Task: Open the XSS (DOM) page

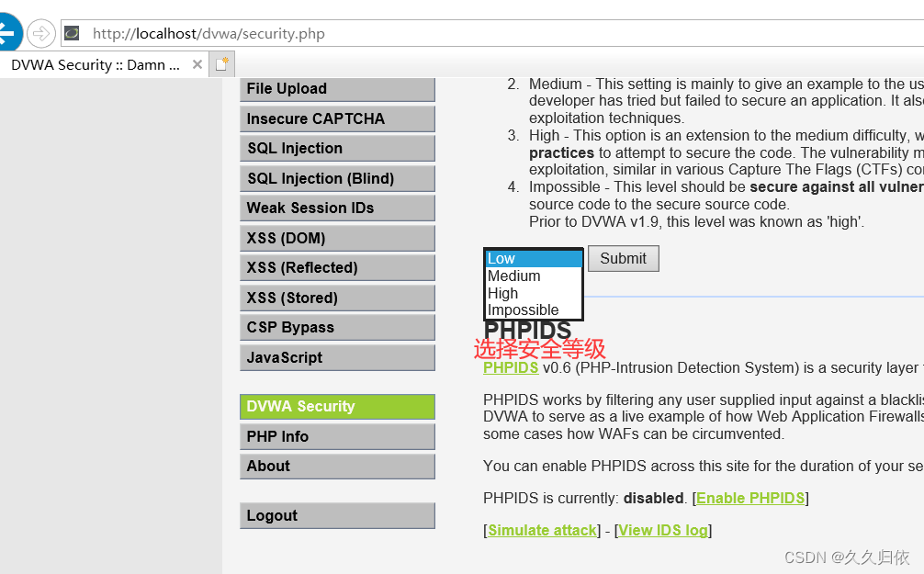Action: (x=337, y=238)
